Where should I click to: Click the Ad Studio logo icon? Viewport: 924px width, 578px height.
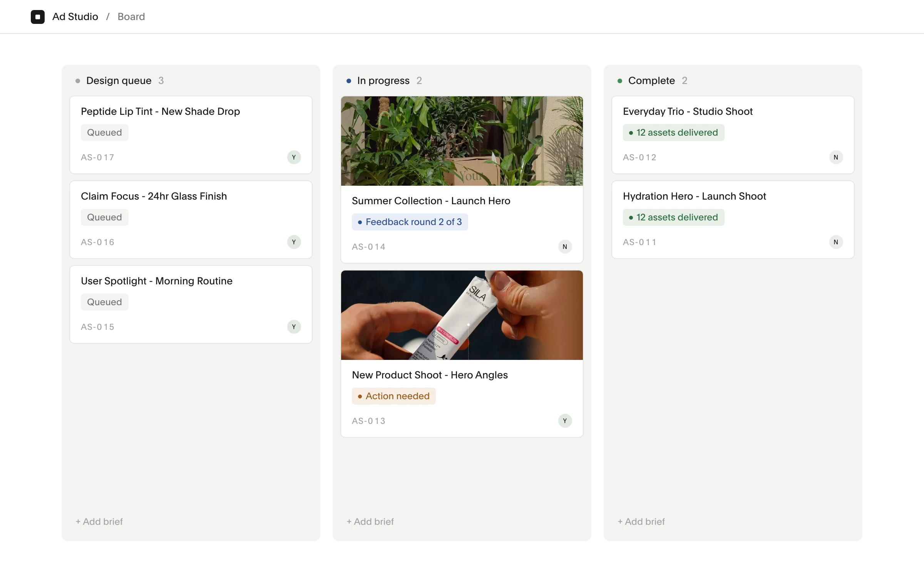[x=38, y=17]
